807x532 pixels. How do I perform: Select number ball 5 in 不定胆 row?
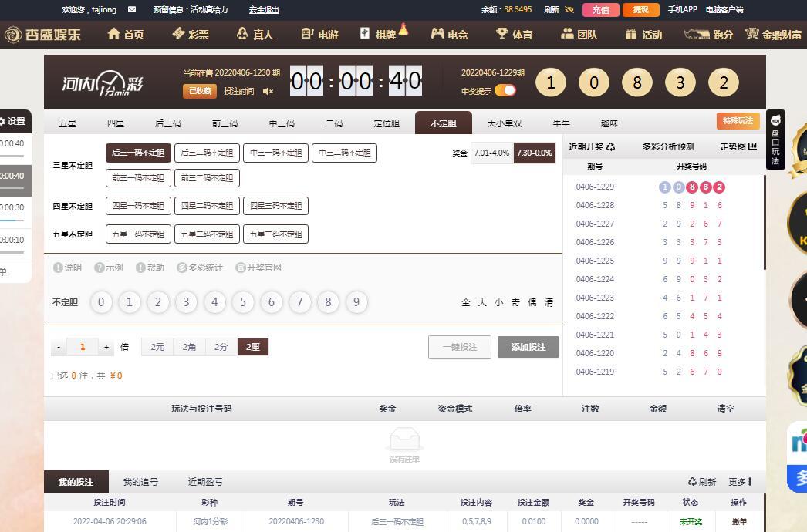point(243,302)
